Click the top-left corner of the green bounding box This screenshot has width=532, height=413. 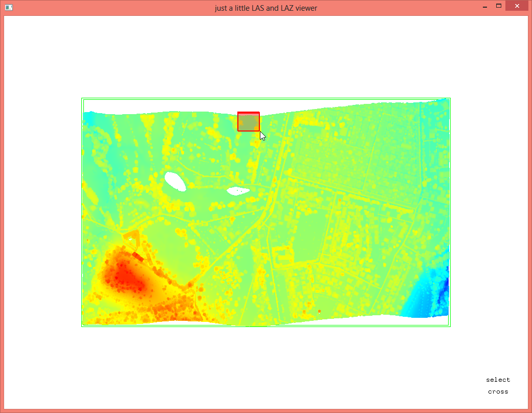pyautogui.click(x=82, y=99)
